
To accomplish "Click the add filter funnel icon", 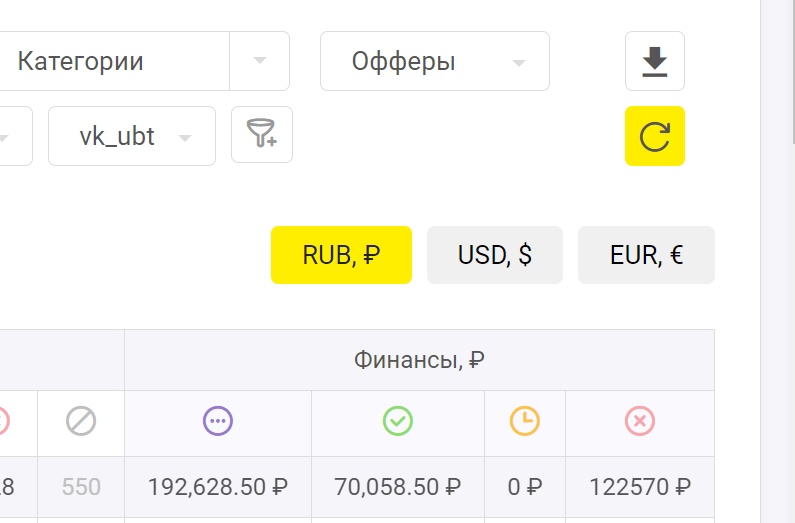I will (x=262, y=134).
